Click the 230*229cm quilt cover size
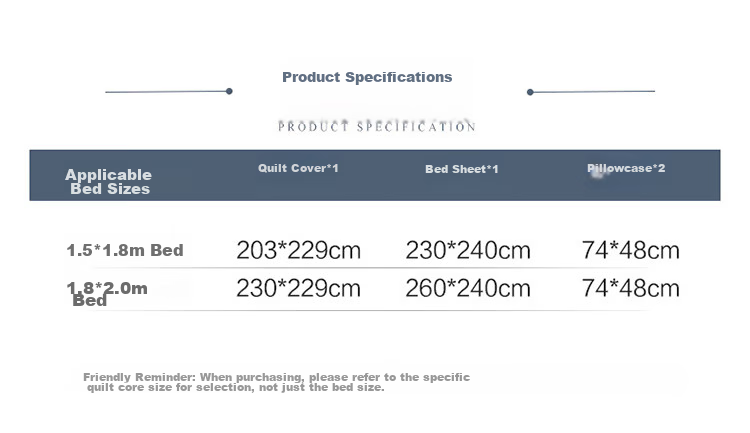The width and height of the screenshot is (750, 433). [298, 288]
